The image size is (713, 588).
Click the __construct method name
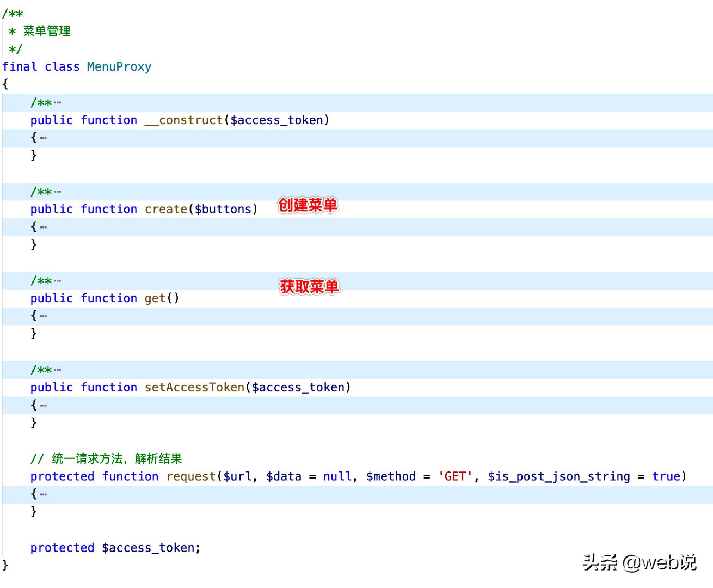click(183, 120)
